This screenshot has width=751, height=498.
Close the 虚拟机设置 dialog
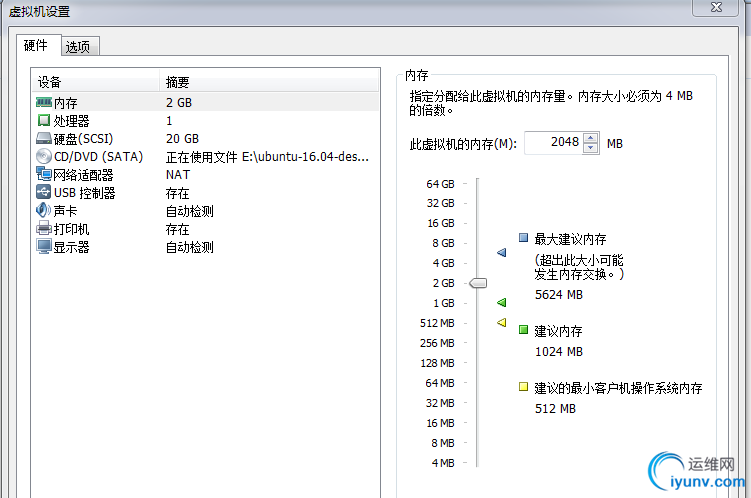(716, 7)
